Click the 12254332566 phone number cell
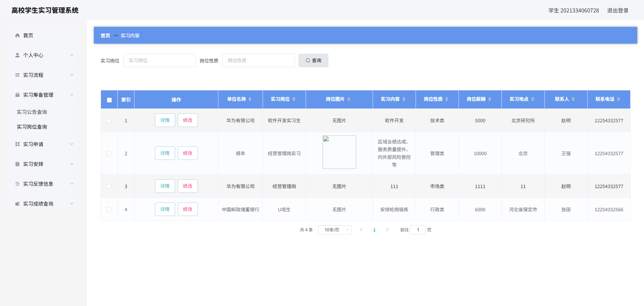644x306 pixels. (x=609, y=210)
